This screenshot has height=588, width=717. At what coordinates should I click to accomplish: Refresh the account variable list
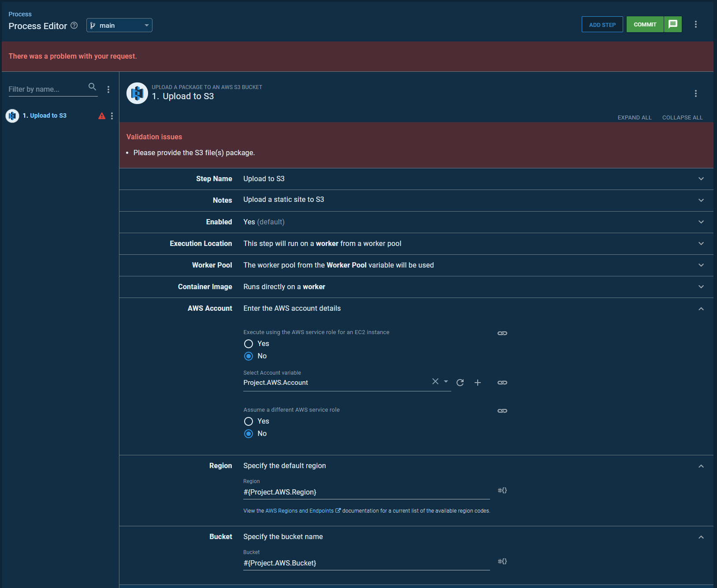point(460,382)
